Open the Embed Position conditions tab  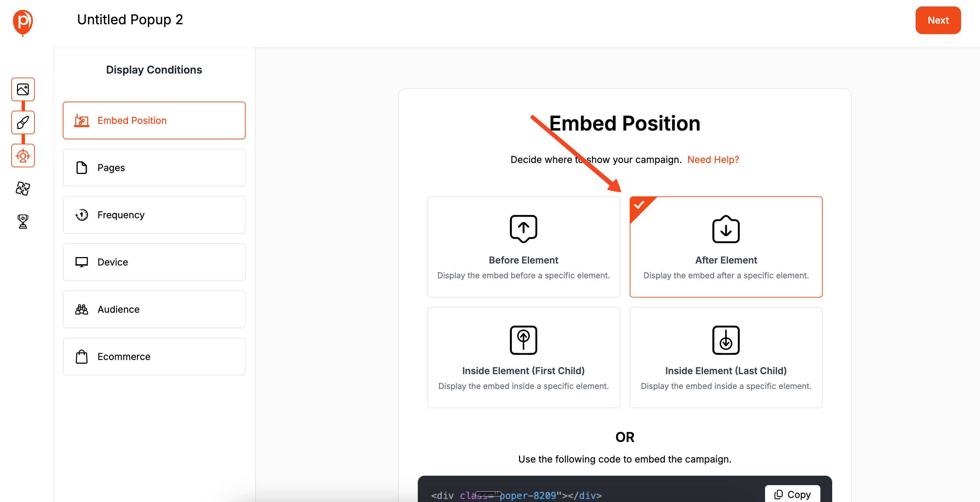pos(154,120)
